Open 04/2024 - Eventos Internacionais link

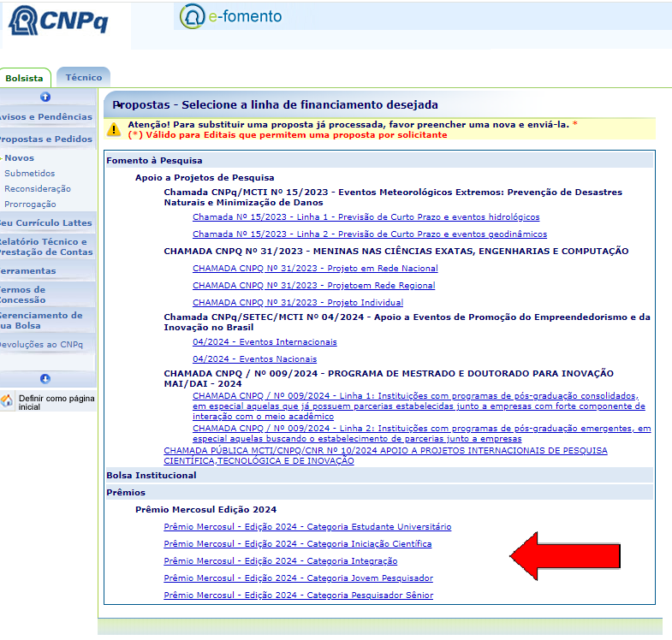click(265, 341)
